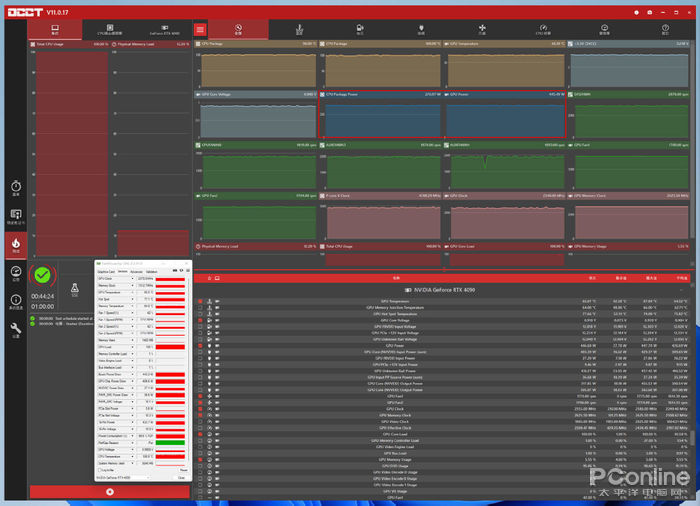Uncheck the GPU Temperature row checkbox
Viewport: 700px width, 506px height.
pyautogui.click(x=200, y=301)
